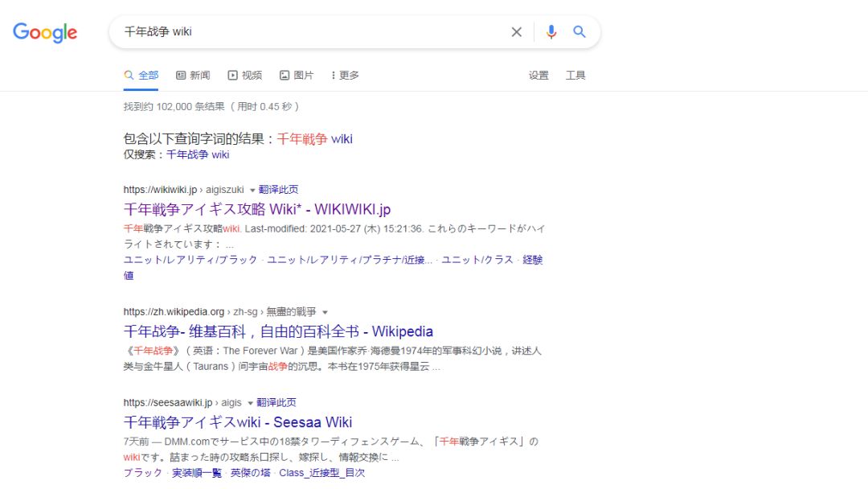
Task: Expand dropdown arrow next to wikiwiki.jp URL
Action: coord(252,190)
